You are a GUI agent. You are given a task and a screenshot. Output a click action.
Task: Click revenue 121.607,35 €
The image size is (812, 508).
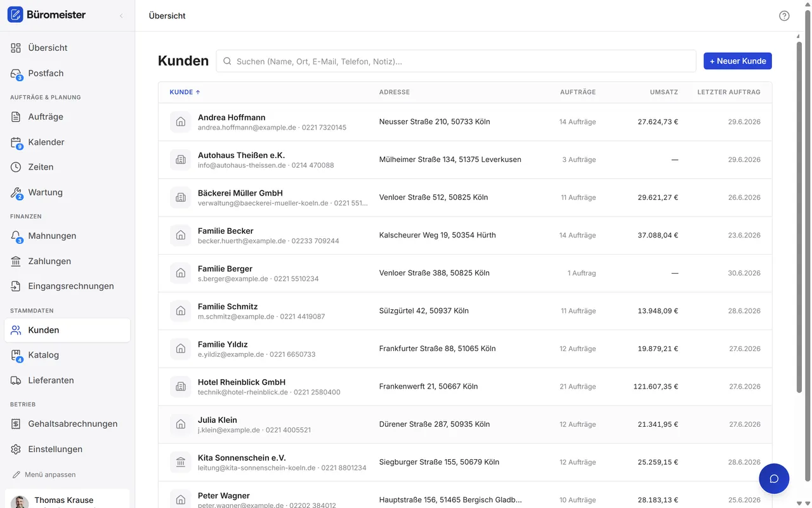[656, 386]
